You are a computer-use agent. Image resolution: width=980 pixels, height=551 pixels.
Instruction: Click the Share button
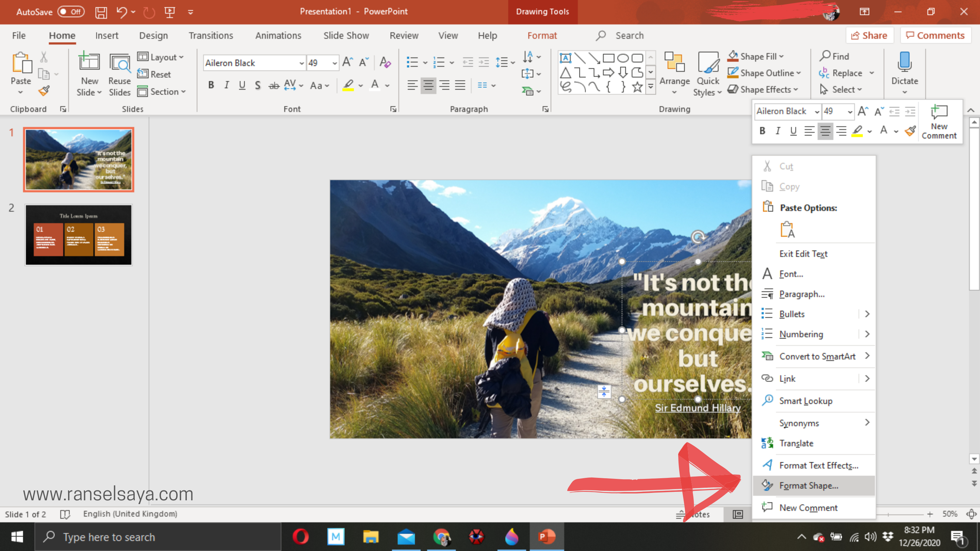tap(869, 35)
